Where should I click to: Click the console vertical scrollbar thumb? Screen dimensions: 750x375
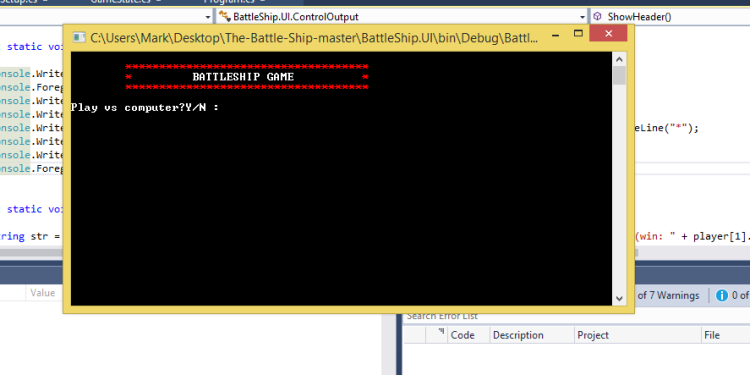click(619, 76)
